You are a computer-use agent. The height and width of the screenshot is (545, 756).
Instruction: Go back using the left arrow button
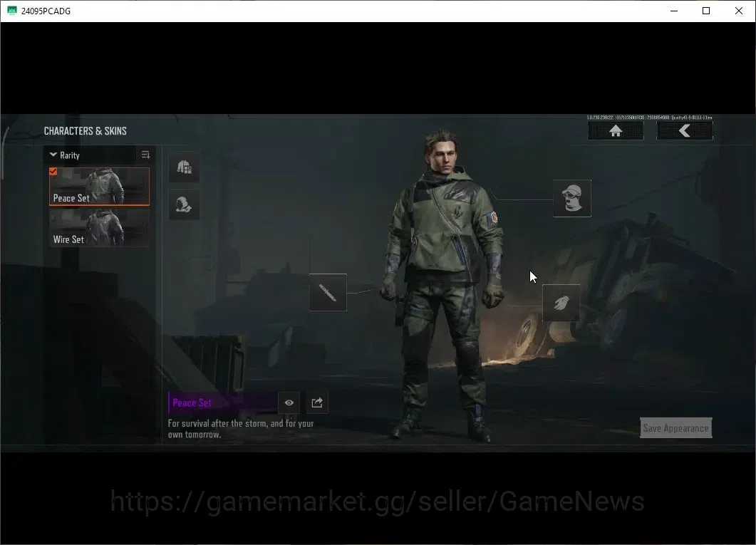(x=685, y=131)
